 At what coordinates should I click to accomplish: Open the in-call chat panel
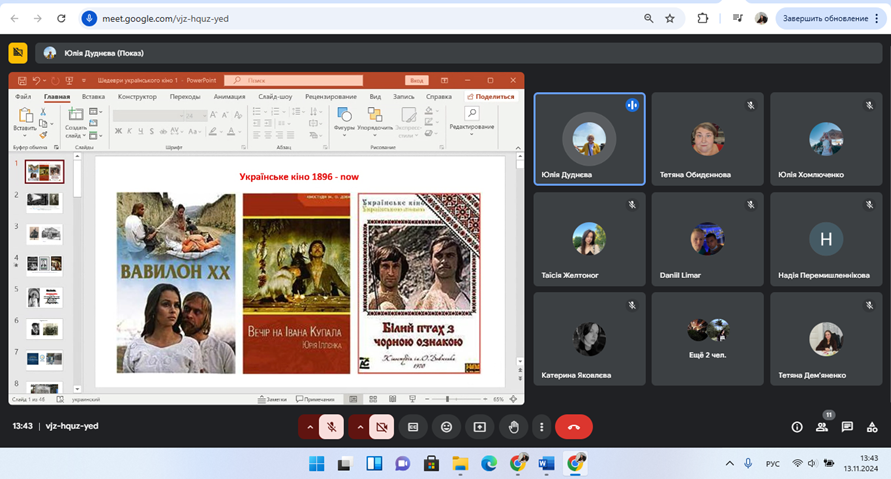tap(847, 427)
